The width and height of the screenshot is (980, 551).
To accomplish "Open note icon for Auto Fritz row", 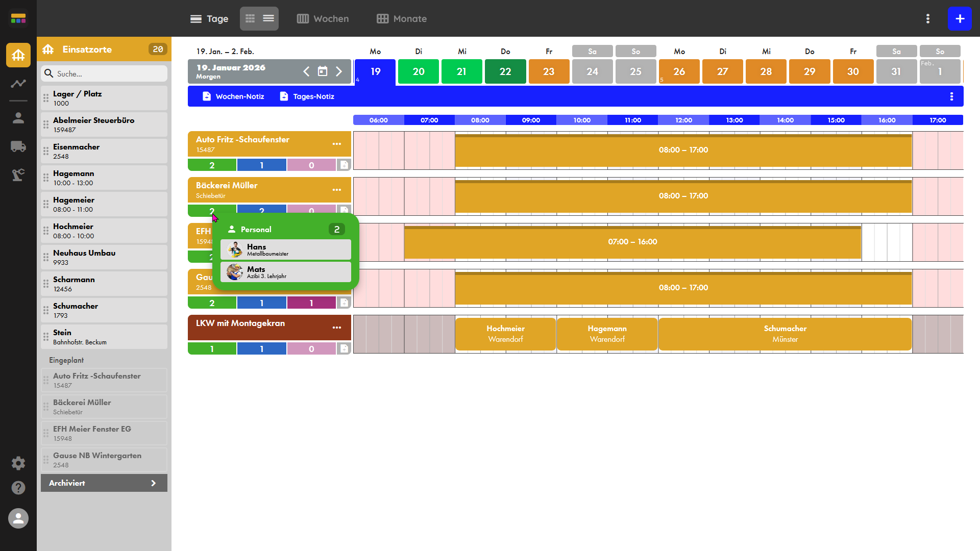I will click(344, 165).
